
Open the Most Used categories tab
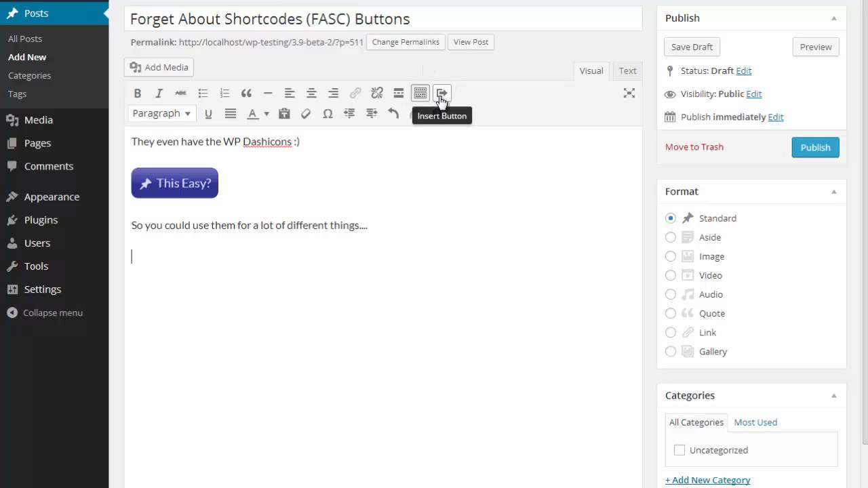(755, 422)
